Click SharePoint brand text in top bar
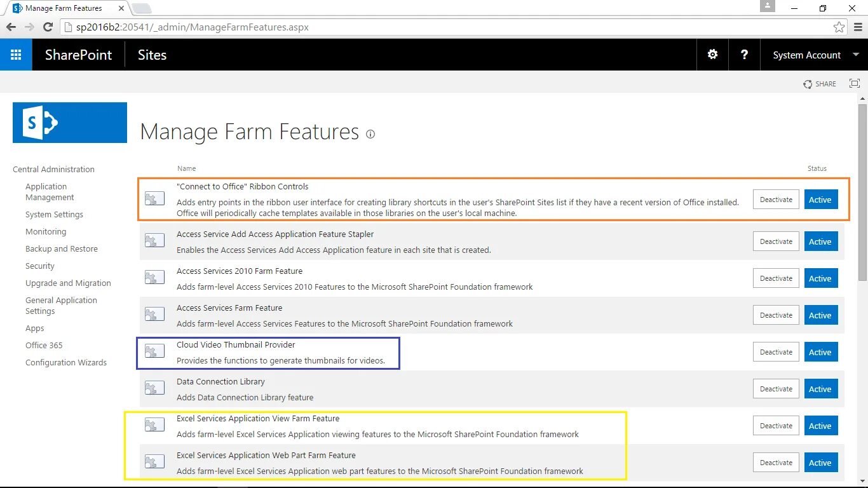Screen dimensions: 868x488 (78, 55)
